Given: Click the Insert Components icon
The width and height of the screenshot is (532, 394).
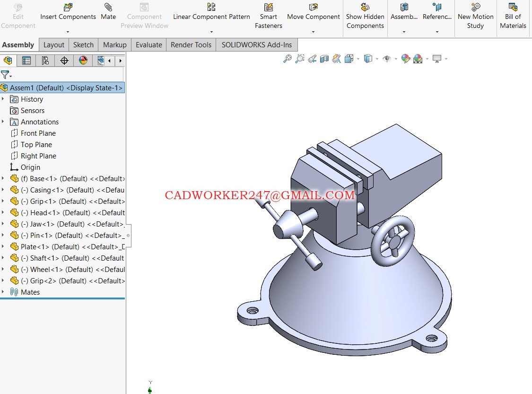Looking at the screenshot, I should click(68, 7).
